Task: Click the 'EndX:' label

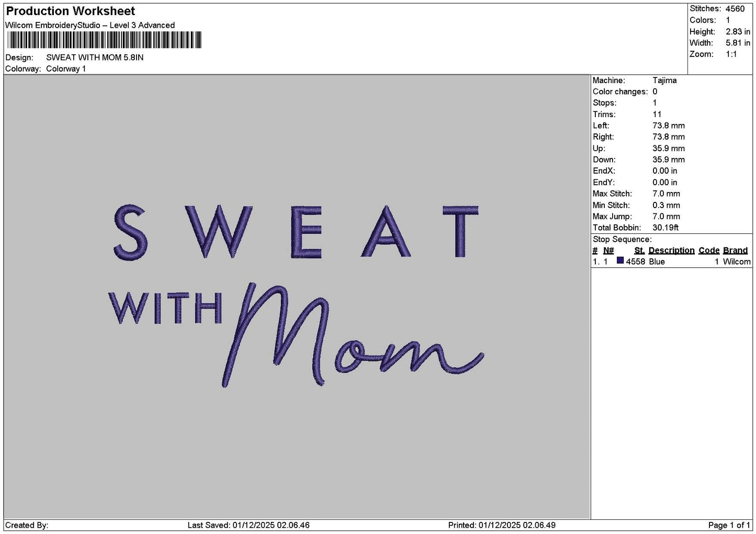Action: click(x=604, y=171)
